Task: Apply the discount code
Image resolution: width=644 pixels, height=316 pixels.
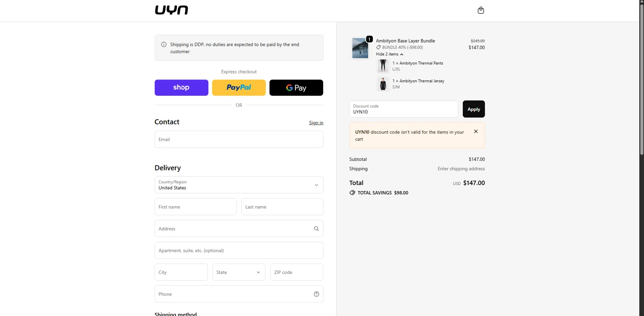Action: (x=474, y=109)
